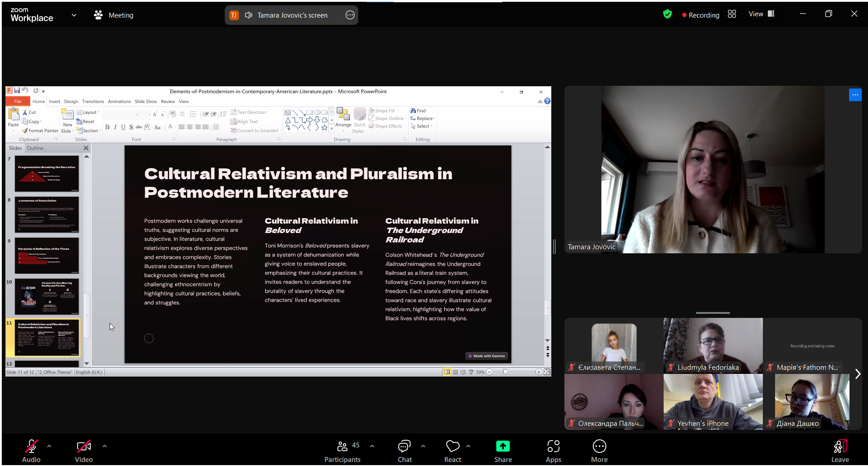868x466 pixels.
Task: Toggle Italic formatting
Action: (x=115, y=127)
